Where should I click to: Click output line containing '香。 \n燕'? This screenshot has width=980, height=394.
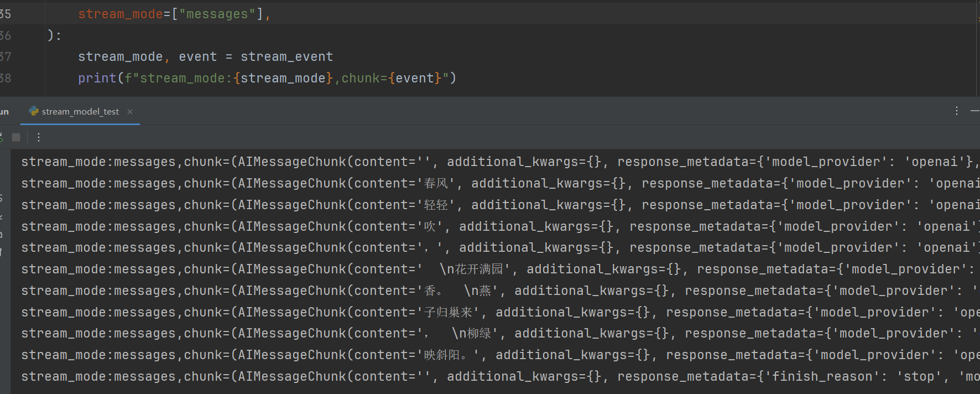tap(500, 291)
